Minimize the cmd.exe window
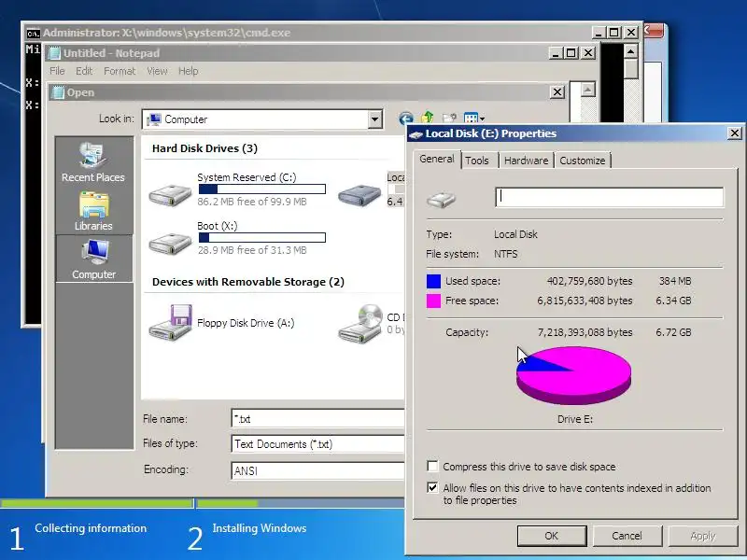Viewport: 747px width, 560px height. point(599,33)
